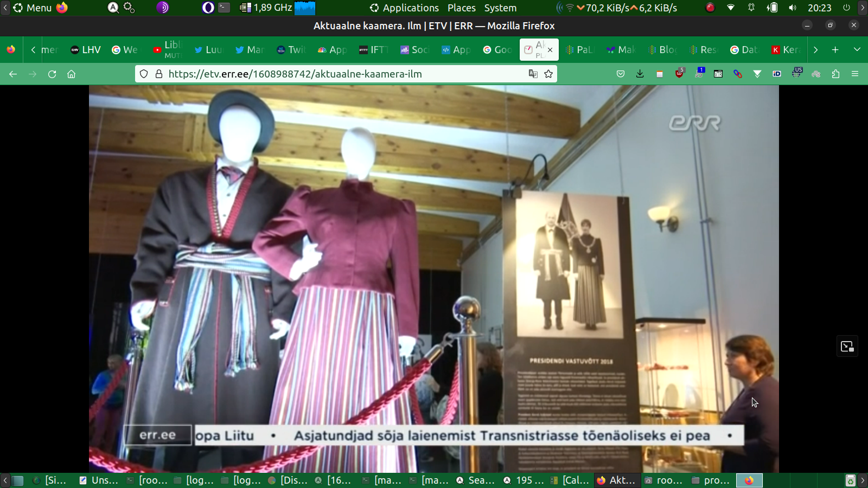868x488 pixels.
Task: Open tracking protection shield in address bar
Action: (x=144, y=74)
